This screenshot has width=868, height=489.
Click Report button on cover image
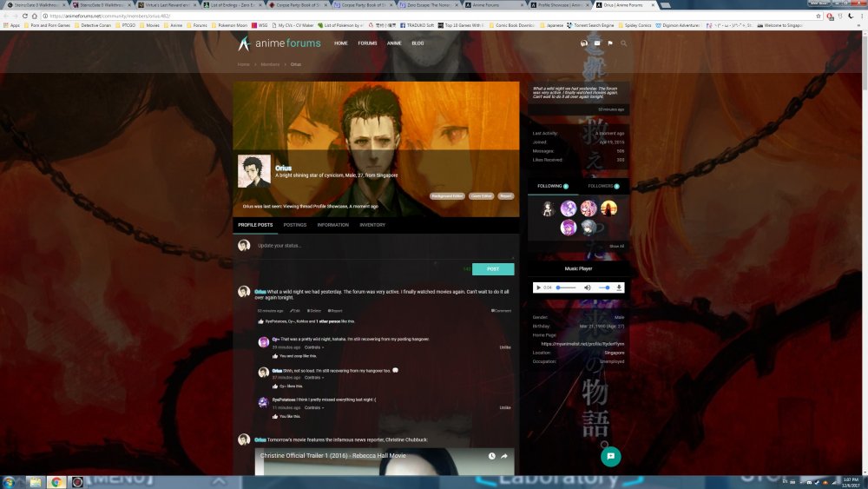tap(505, 196)
